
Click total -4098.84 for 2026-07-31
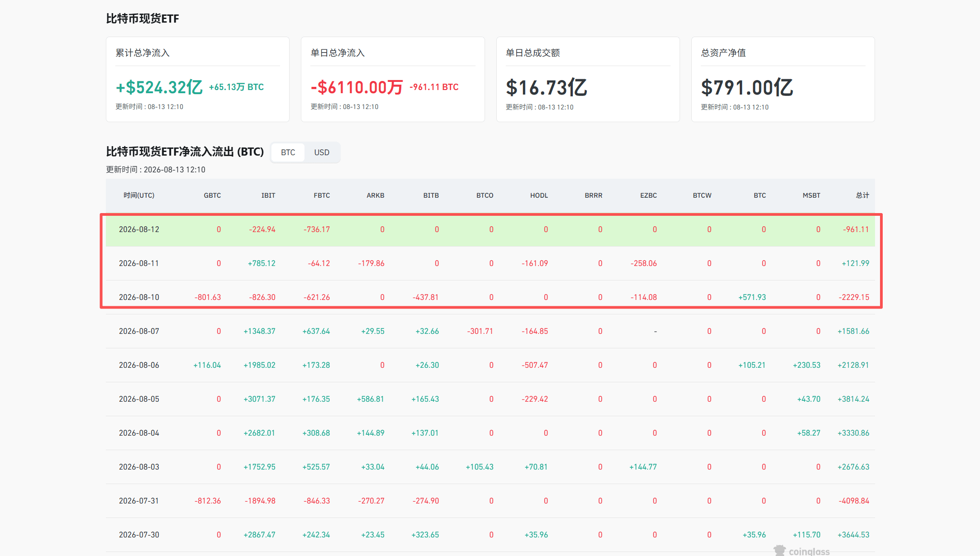click(854, 501)
